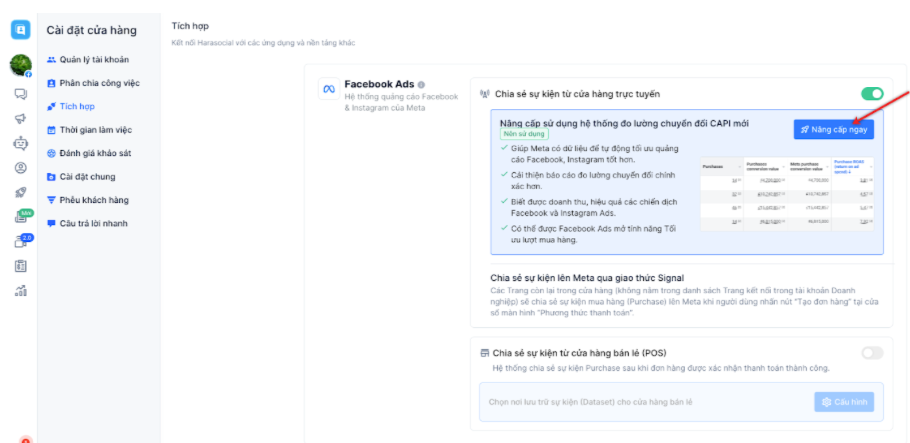
Task: Open the analytics chart sidebar icon
Action: tap(20, 291)
